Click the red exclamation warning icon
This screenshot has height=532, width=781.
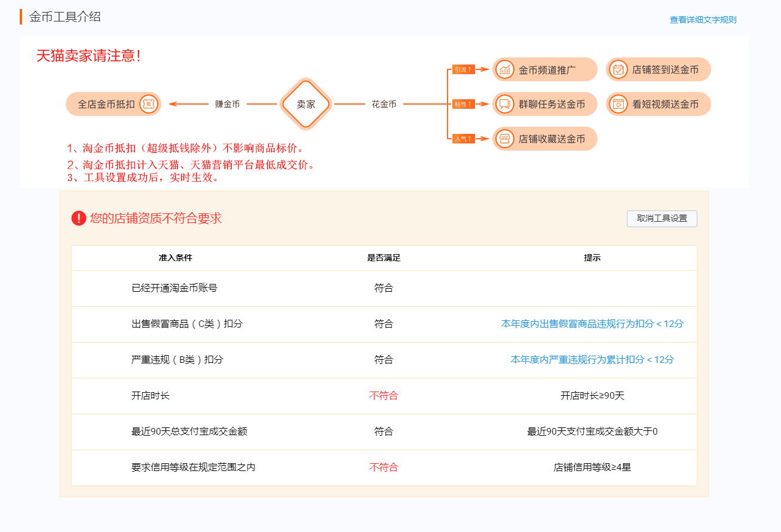(79, 218)
